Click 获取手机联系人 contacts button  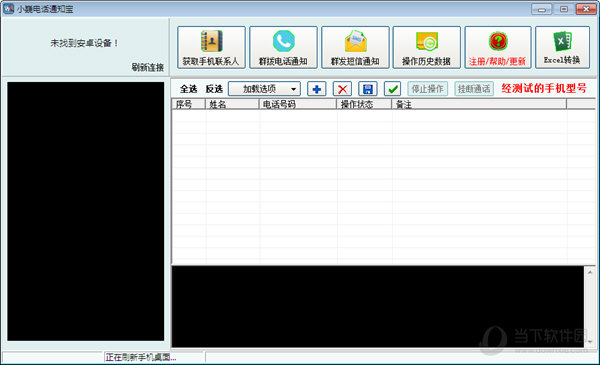pos(211,47)
